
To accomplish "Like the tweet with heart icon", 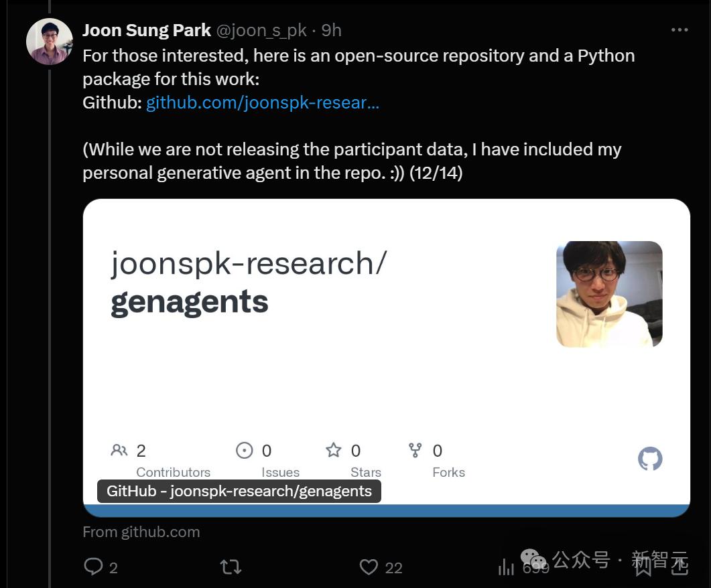I will pos(369,567).
